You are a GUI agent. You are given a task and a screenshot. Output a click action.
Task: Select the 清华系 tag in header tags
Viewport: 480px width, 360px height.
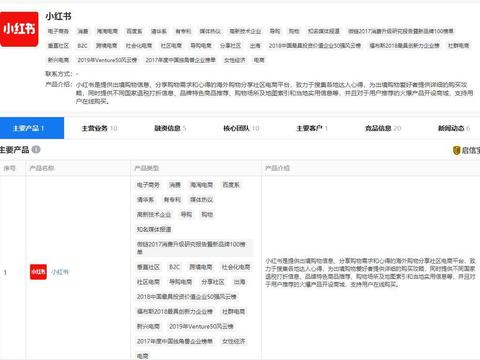click(x=159, y=31)
